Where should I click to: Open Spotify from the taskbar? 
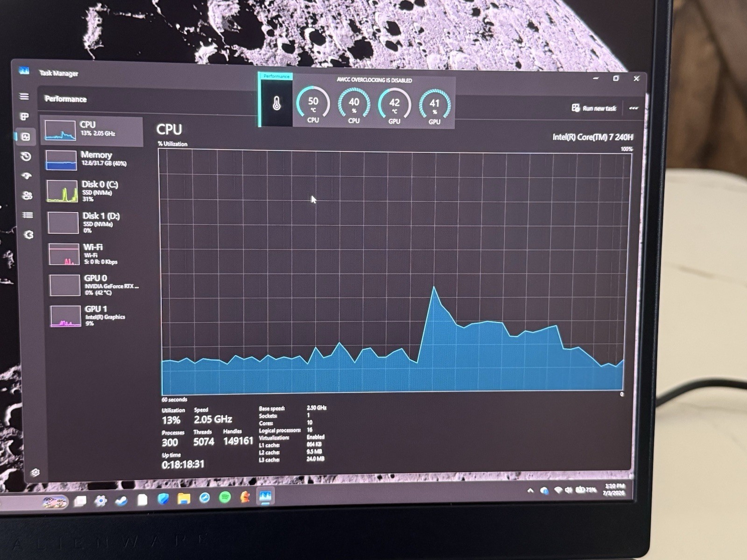point(225,497)
